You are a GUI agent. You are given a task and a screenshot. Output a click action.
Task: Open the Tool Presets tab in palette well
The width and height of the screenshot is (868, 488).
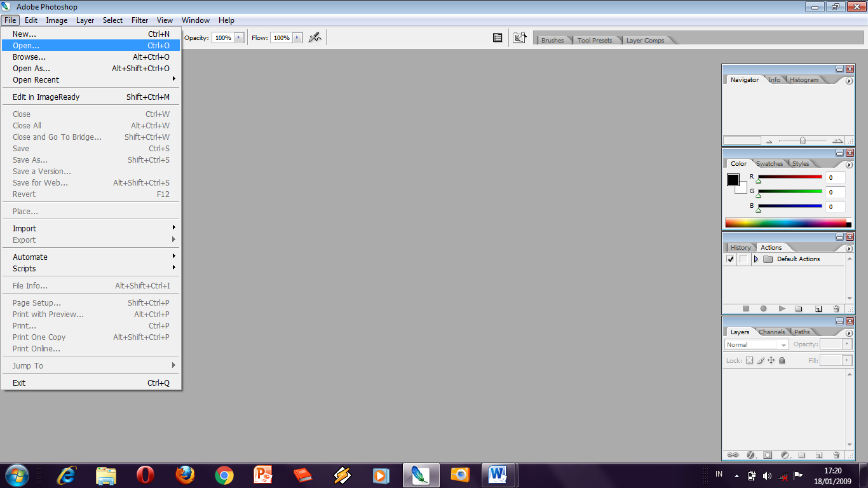tap(595, 41)
